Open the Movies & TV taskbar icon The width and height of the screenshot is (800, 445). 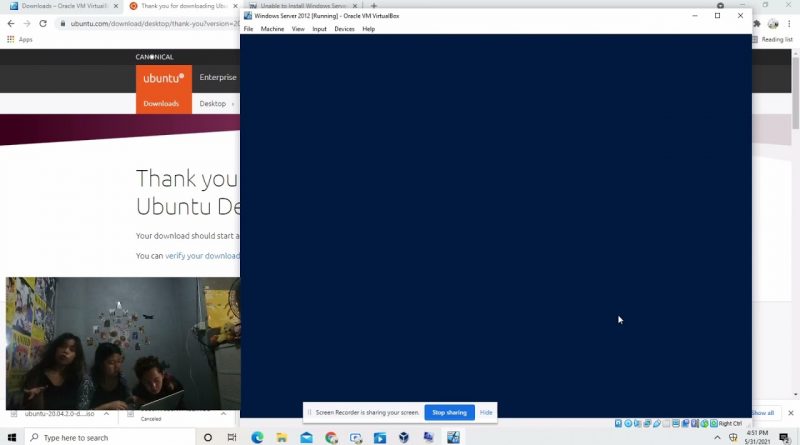tap(380, 437)
